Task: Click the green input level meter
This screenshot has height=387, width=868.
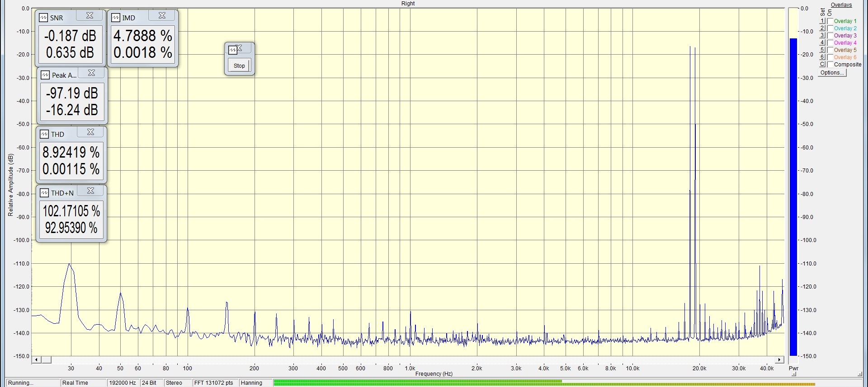Action: [x=544, y=383]
